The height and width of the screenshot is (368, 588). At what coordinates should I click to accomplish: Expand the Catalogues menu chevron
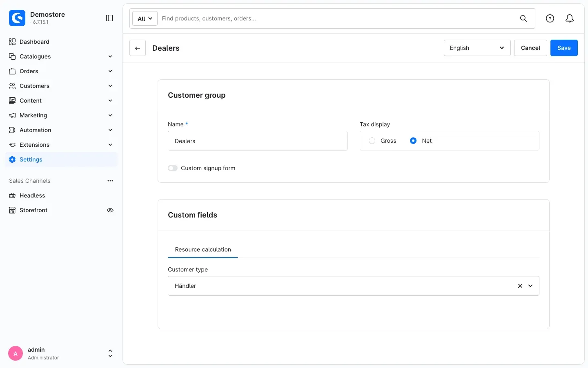tap(110, 56)
